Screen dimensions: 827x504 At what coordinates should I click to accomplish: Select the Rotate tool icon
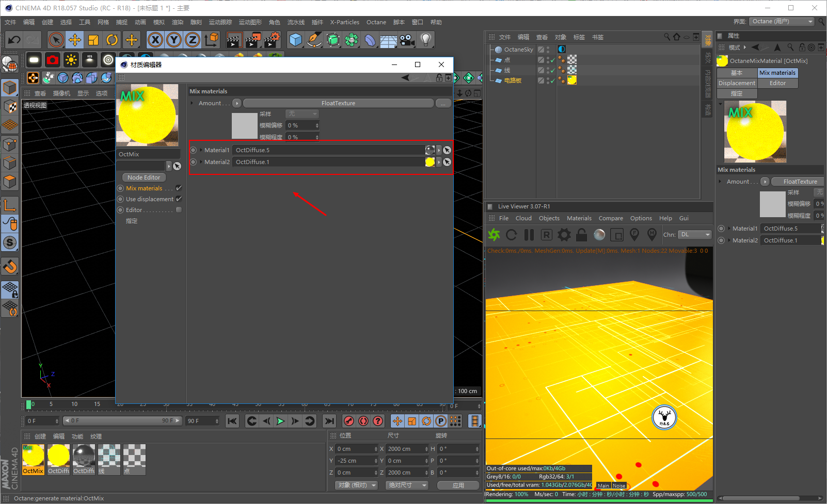[112, 40]
